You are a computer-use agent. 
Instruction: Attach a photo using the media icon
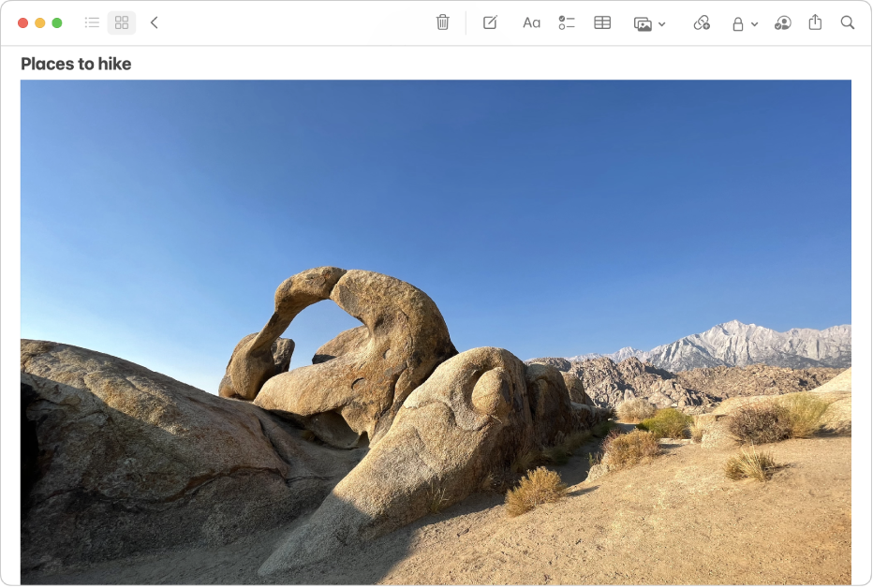643,22
